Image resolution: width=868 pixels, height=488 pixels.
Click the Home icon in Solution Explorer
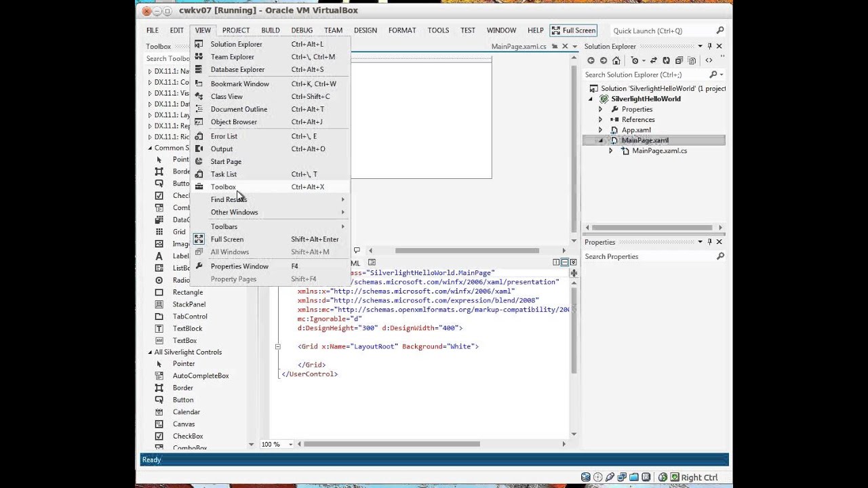click(x=616, y=60)
